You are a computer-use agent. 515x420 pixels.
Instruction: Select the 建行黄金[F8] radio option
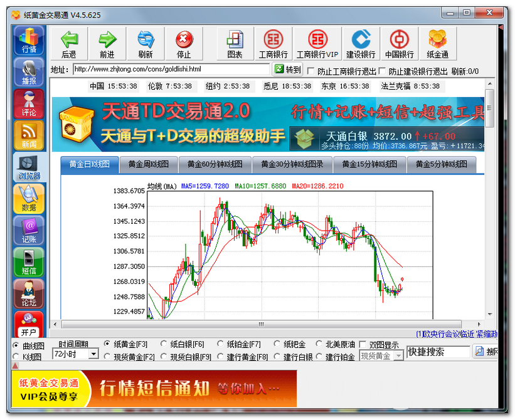(220, 356)
